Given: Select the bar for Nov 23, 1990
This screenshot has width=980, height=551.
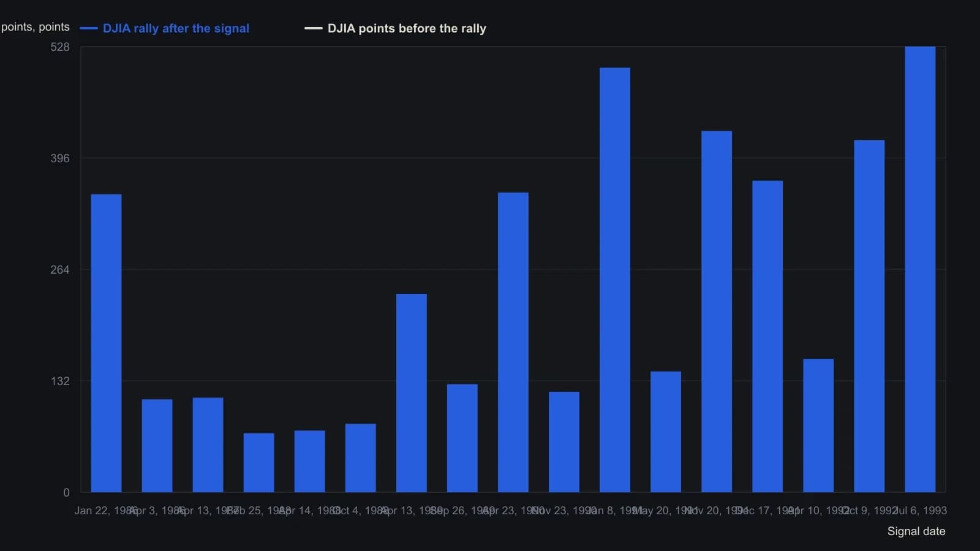Looking at the screenshot, I should [x=563, y=442].
